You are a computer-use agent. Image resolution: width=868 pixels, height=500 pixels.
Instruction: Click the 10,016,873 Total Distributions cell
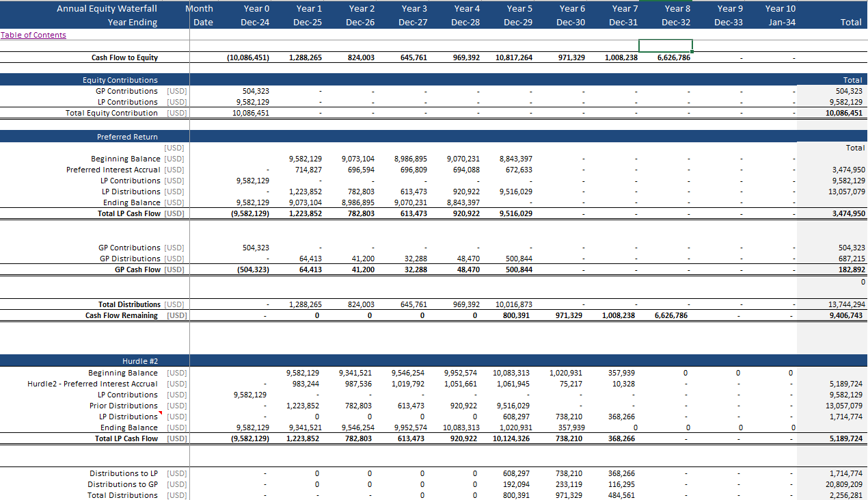(513, 304)
